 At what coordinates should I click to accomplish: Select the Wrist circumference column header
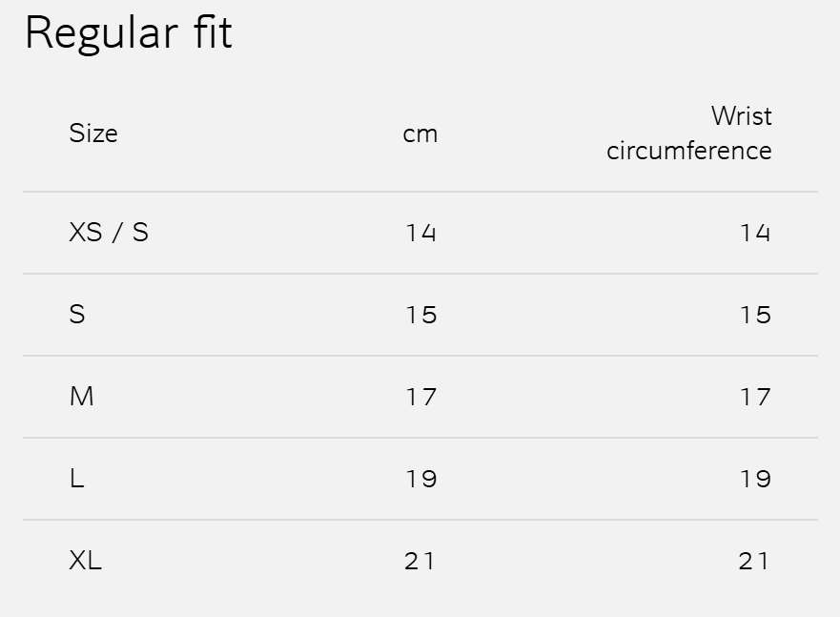point(689,134)
